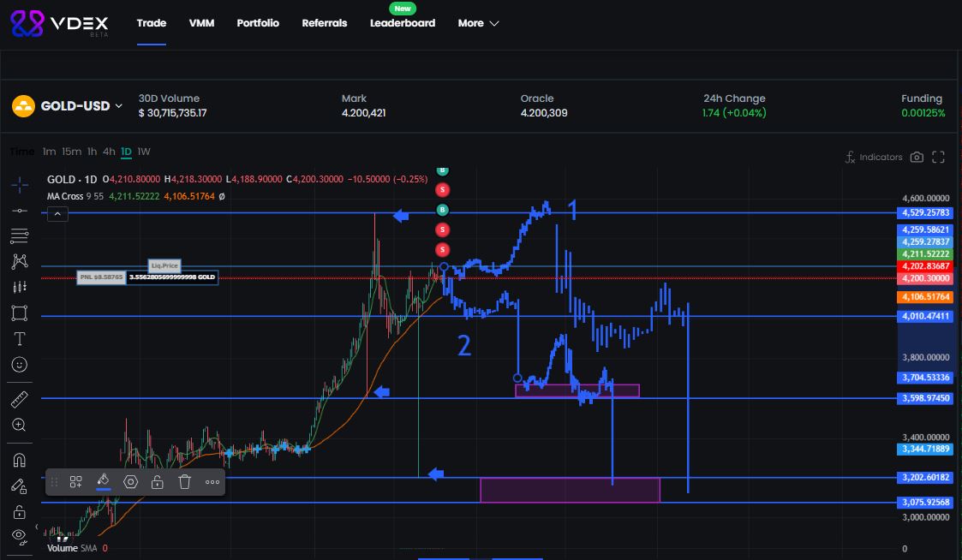The image size is (962, 560).
Task: Toggle stay in drawing mode pencil-lock
Action: tap(19, 486)
